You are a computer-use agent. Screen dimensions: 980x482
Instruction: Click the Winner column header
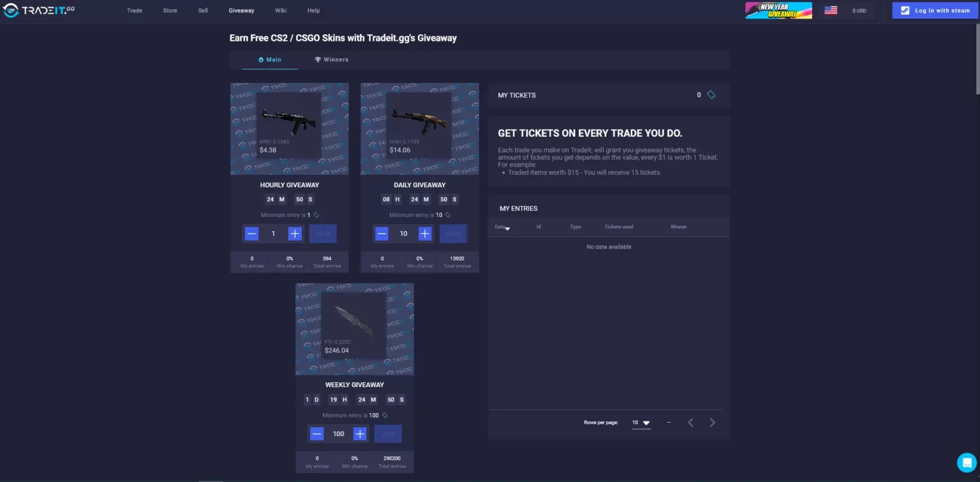pos(678,227)
